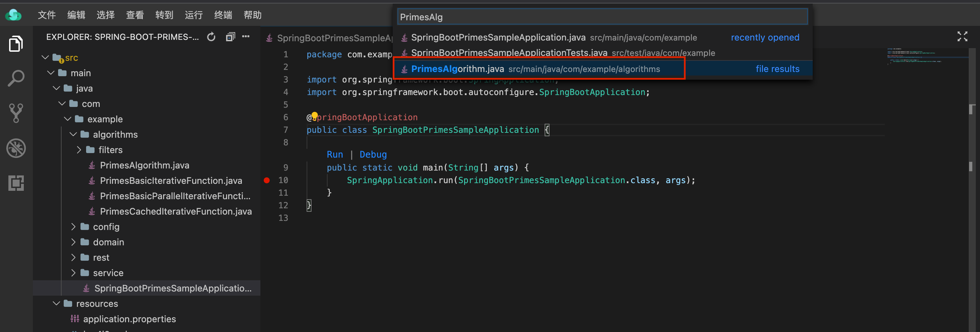Open the 选择 menu
This screenshot has height=332, width=980.
105,15
